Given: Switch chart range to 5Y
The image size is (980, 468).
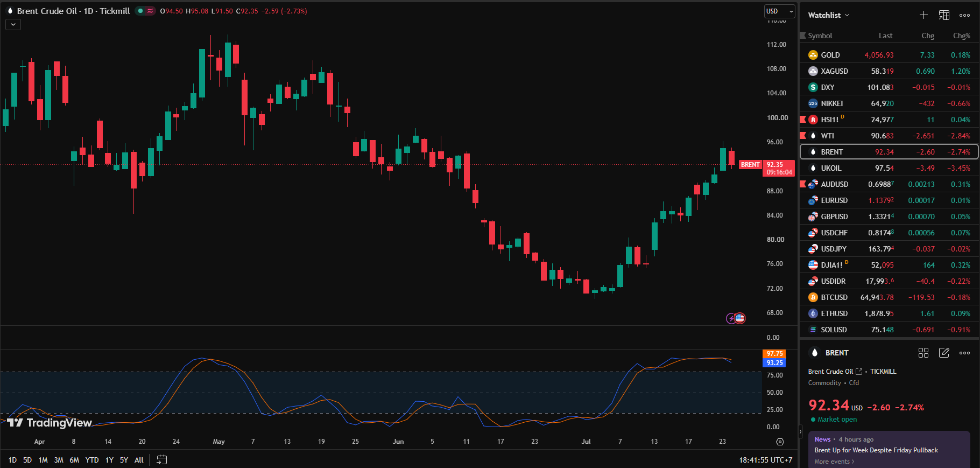Looking at the screenshot, I should [124, 460].
